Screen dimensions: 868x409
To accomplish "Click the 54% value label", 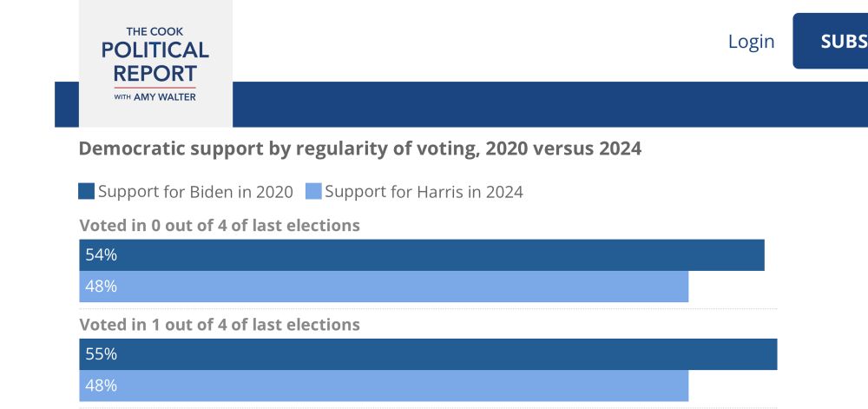I will click(101, 255).
